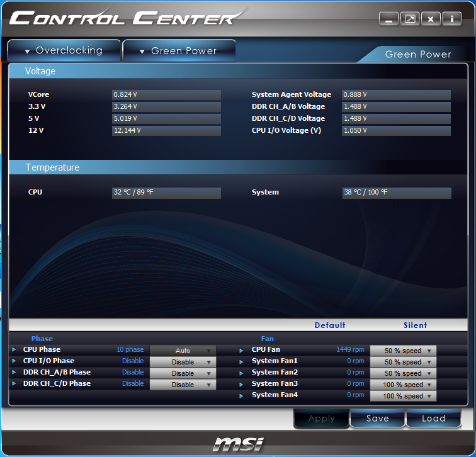This screenshot has height=457, width=476.
Task: Click the CPU I/O Voltage 1.050 V field
Action: coord(396,131)
